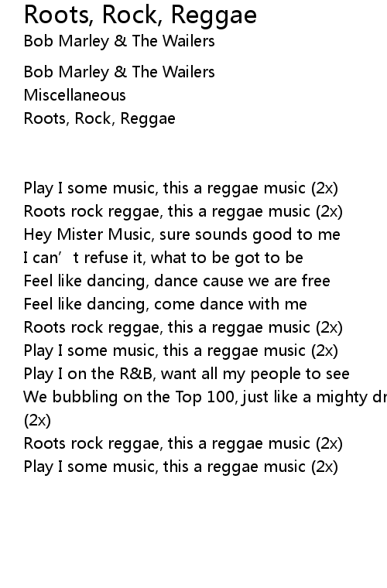The width and height of the screenshot is (387, 588).
Task: Select the Hey Mister Music lyric line
Action: click(182, 234)
